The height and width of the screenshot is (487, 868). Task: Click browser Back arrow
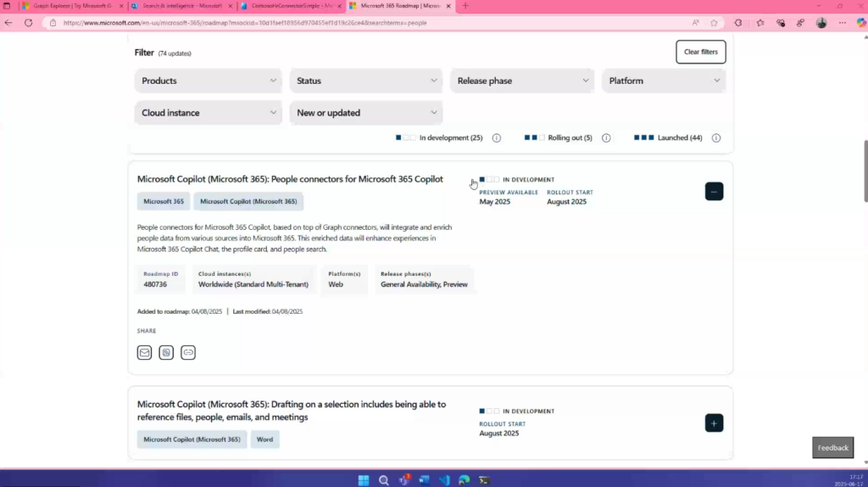tap(8, 23)
